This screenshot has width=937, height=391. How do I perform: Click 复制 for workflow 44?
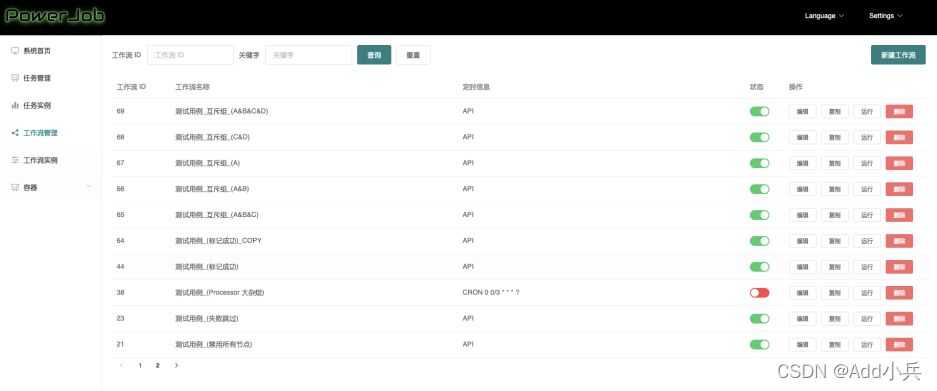click(835, 267)
